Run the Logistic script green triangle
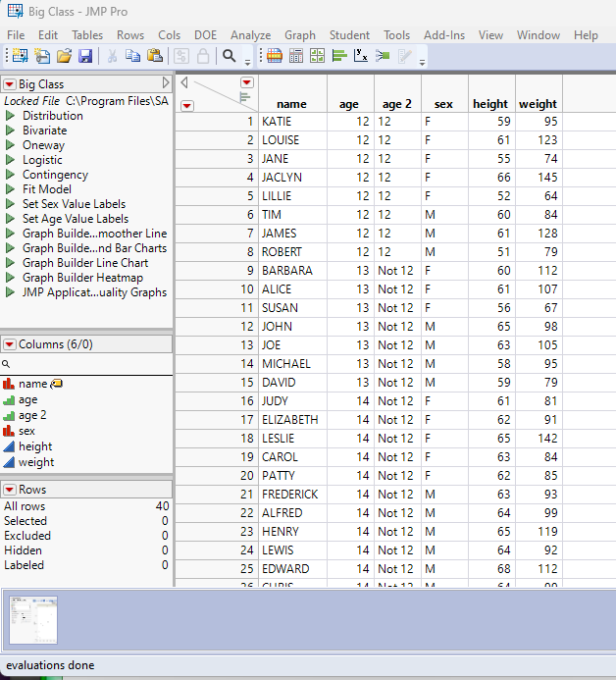Viewport: 616px width, 680px height. [10, 160]
